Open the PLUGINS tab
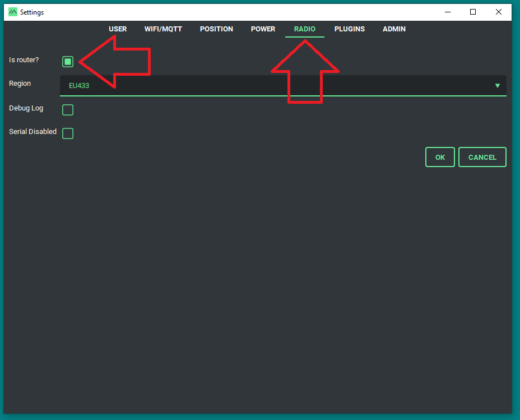 click(x=350, y=29)
